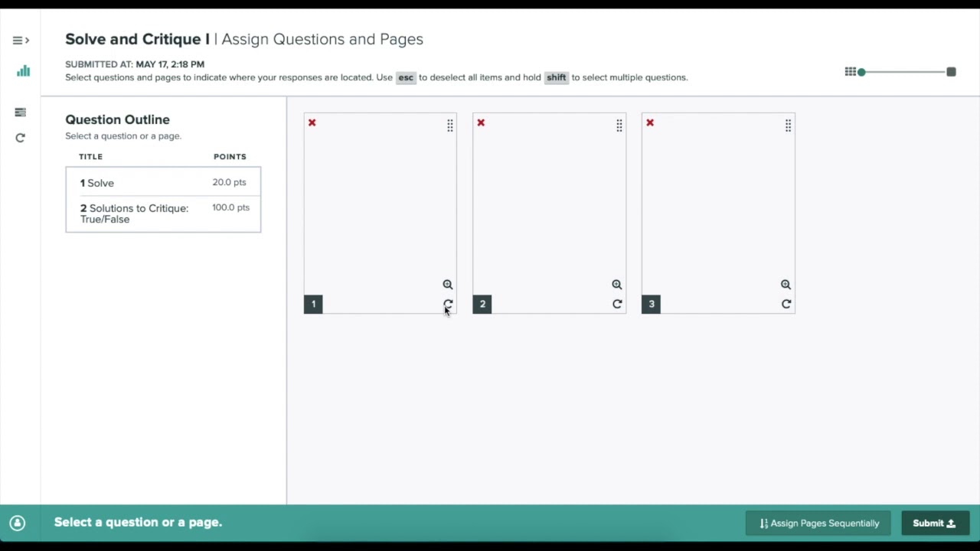This screenshot has width=980, height=551.
Task: Click the 20.0 pts value
Action: (229, 182)
